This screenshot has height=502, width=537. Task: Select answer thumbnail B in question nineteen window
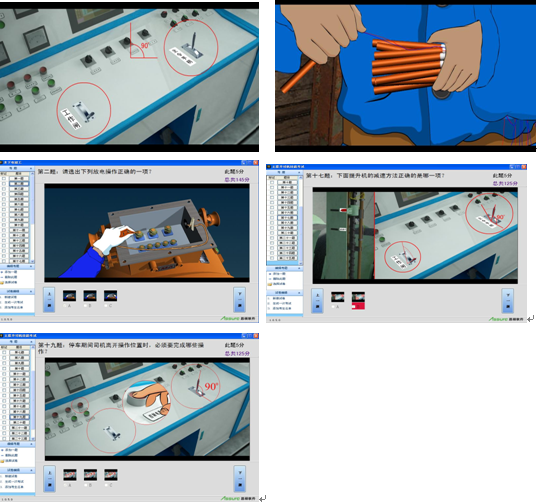(90, 475)
